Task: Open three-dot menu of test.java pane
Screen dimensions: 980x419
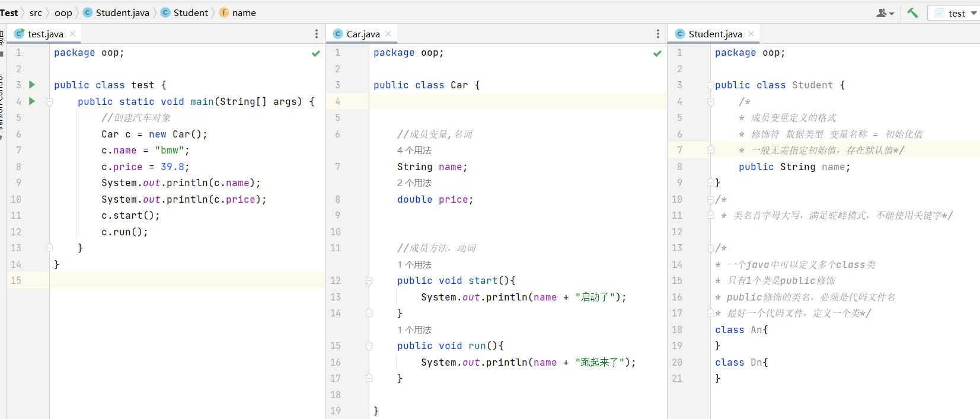Action: (x=316, y=34)
